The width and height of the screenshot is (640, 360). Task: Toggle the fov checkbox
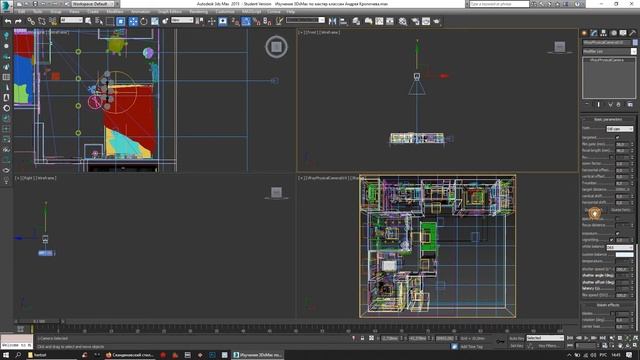point(611,157)
